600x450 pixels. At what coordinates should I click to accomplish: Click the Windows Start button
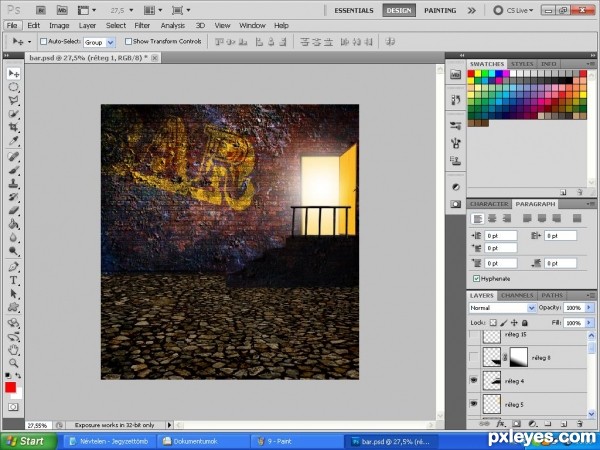(x=28, y=441)
